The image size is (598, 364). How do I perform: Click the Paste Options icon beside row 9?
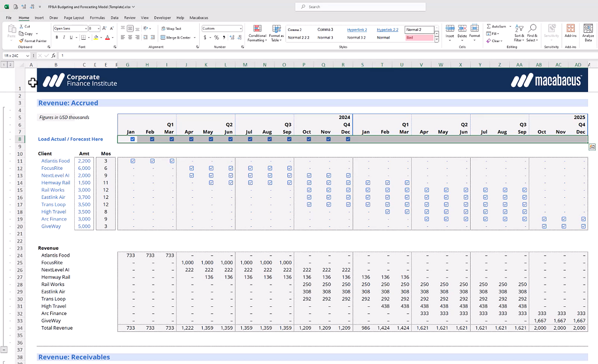click(592, 147)
